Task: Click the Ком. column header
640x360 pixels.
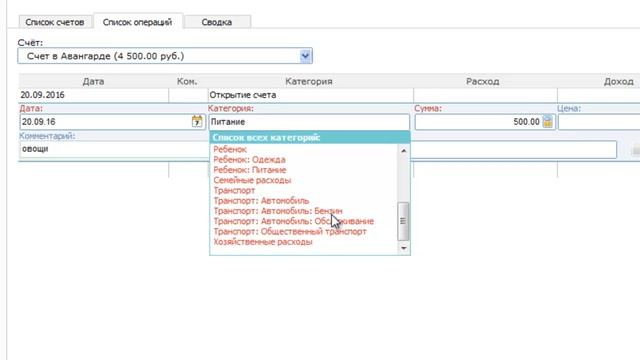Action: [187, 81]
